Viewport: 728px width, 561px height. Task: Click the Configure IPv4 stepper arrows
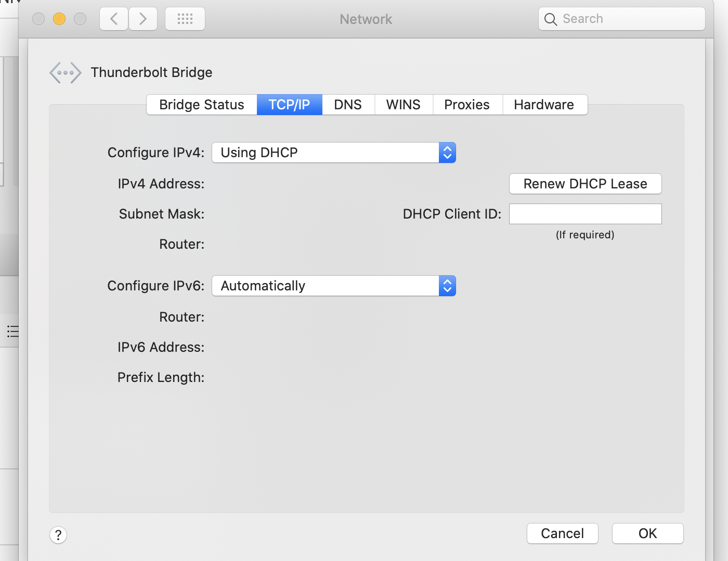(x=447, y=152)
